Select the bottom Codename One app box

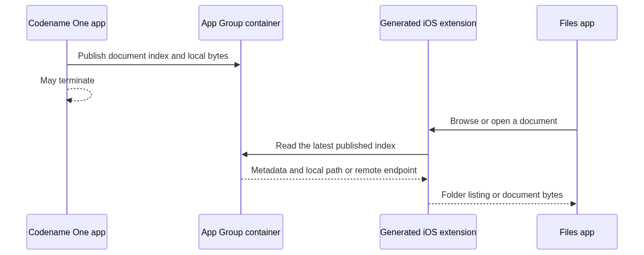(x=67, y=232)
